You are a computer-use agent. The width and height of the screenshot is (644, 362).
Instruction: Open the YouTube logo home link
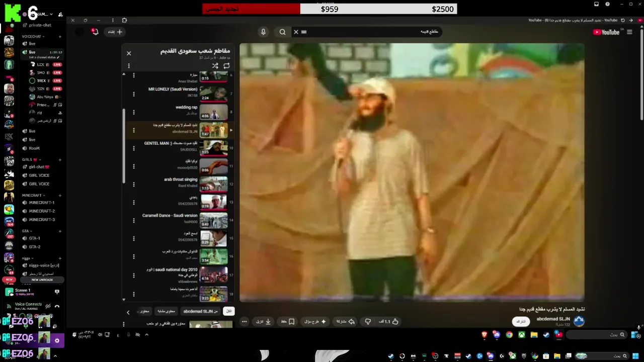click(607, 32)
